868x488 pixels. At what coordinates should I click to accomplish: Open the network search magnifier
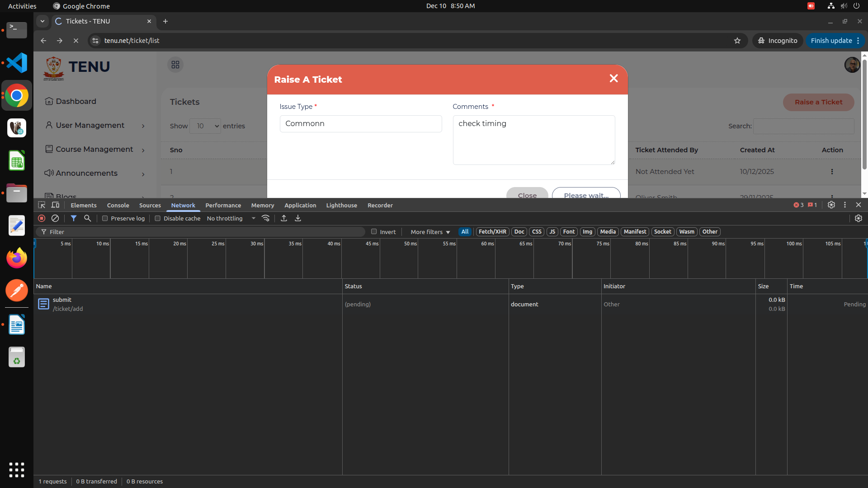(88, 218)
